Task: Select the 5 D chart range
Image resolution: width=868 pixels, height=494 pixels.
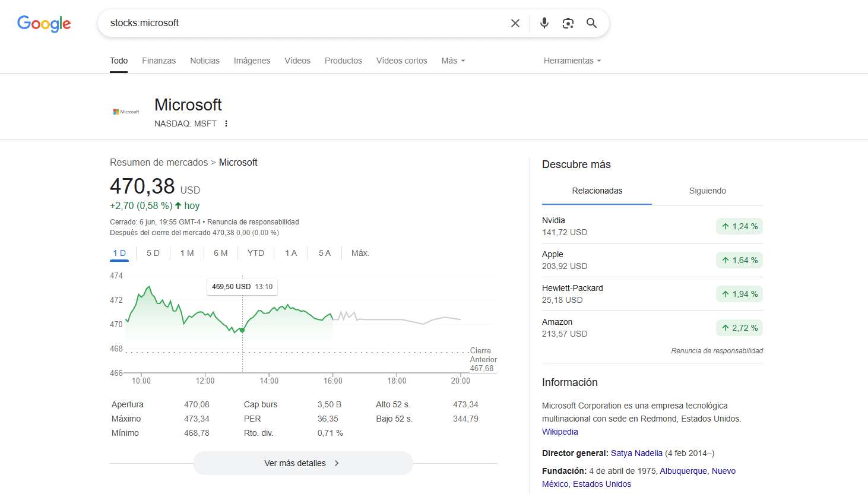Action: point(153,253)
